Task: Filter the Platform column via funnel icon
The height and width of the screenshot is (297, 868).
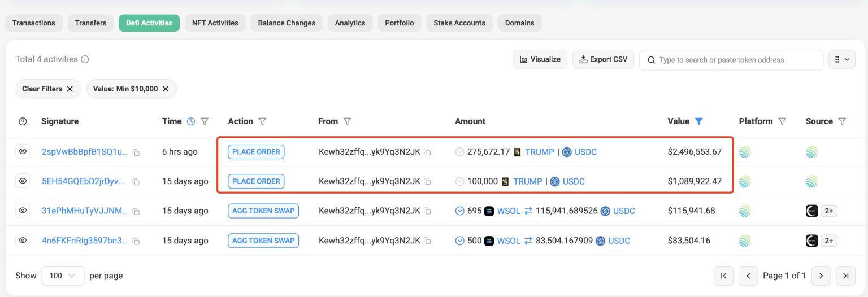Action: 782,121
